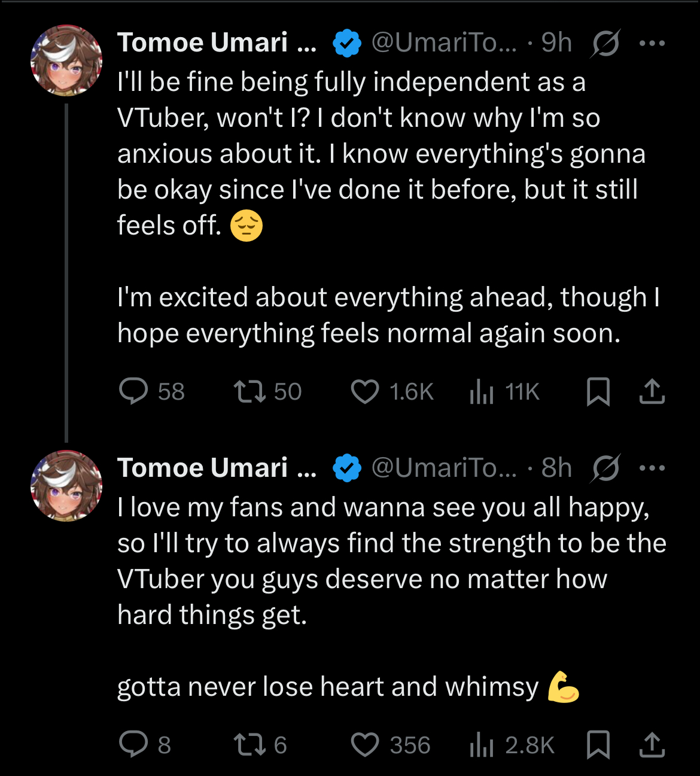Reply to the first tweet (58 replies)

(x=133, y=391)
